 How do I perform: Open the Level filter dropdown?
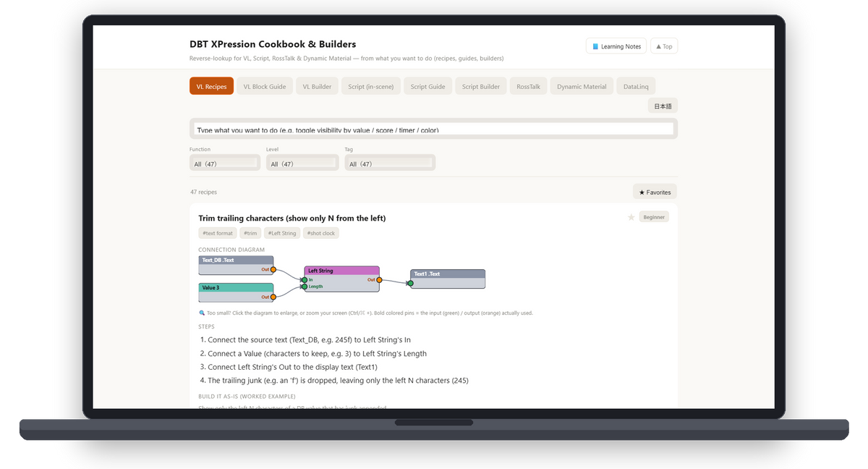pos(302,163)
